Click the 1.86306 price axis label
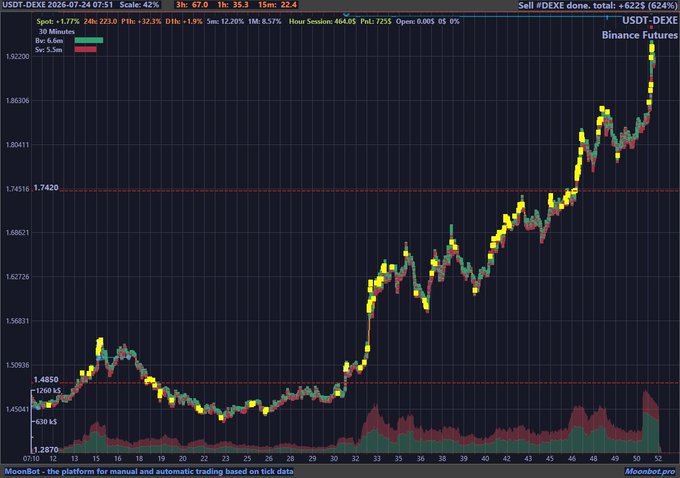 [17, 101]
